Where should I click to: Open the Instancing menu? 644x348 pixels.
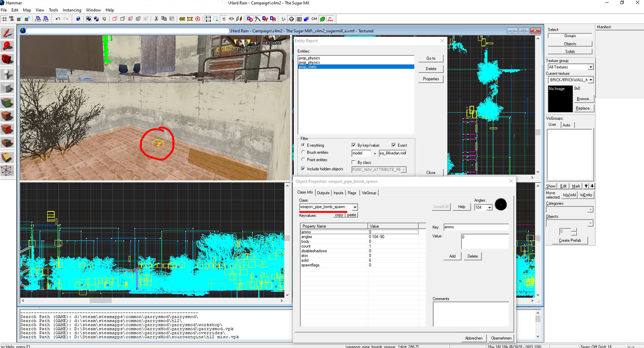coord(72,10)
